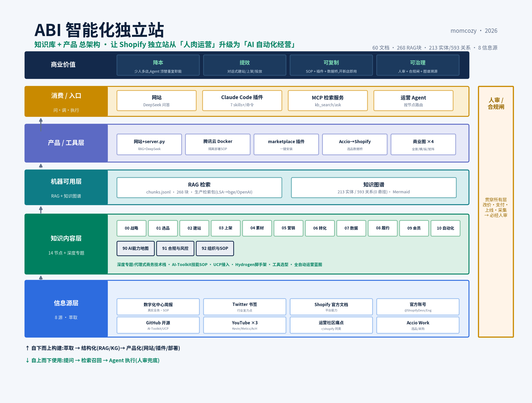
Task: Select the 知识图谱 panel
Action: point(373,188)
